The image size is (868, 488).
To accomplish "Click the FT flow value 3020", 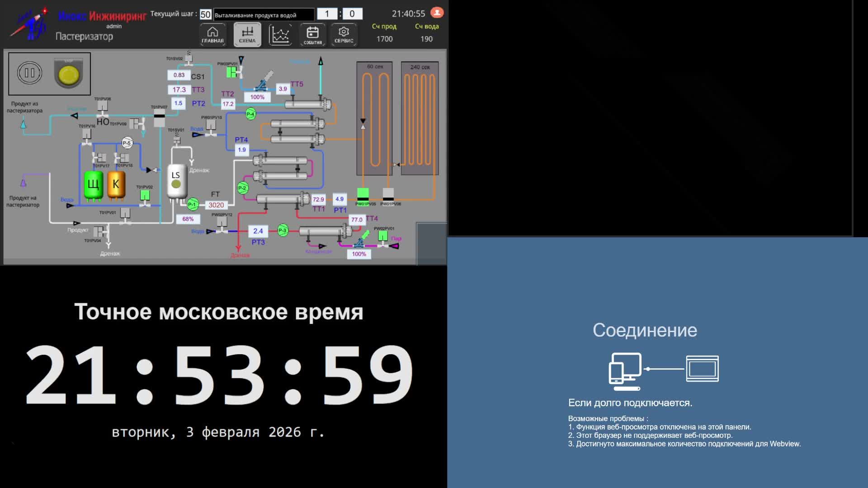I will [216, 205].
